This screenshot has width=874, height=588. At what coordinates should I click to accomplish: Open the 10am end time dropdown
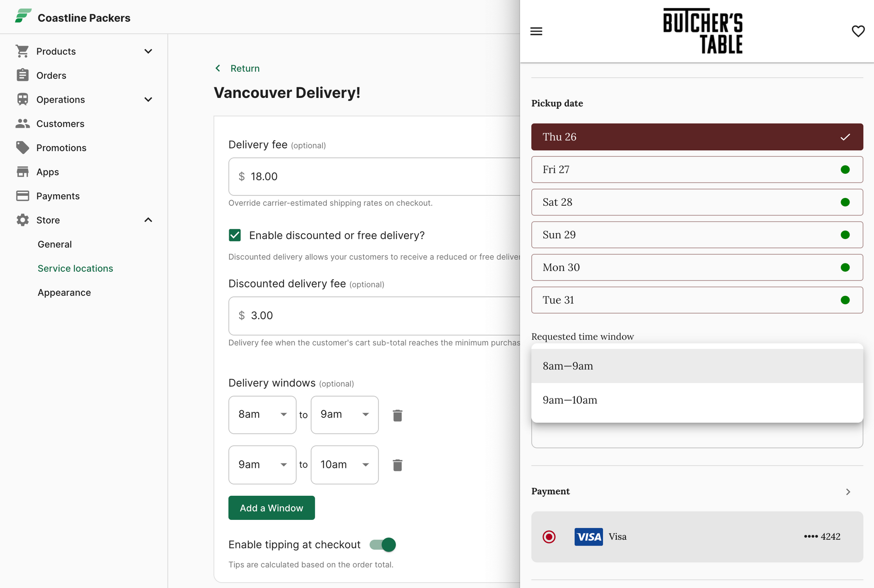pos(344,464)
